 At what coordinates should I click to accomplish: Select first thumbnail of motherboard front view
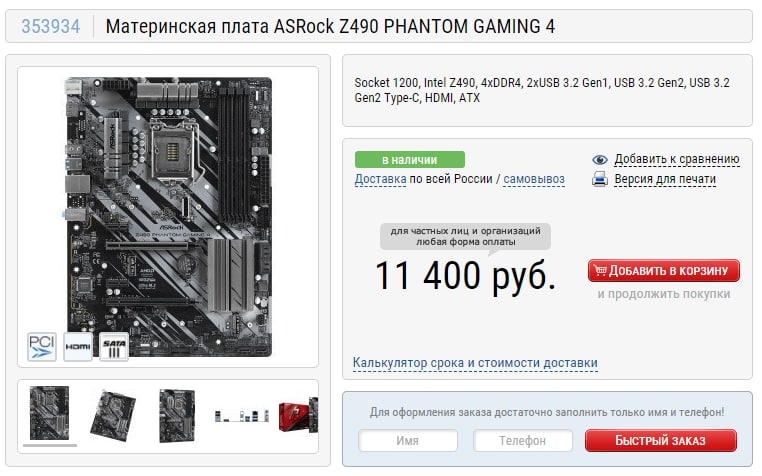point(49,413)
